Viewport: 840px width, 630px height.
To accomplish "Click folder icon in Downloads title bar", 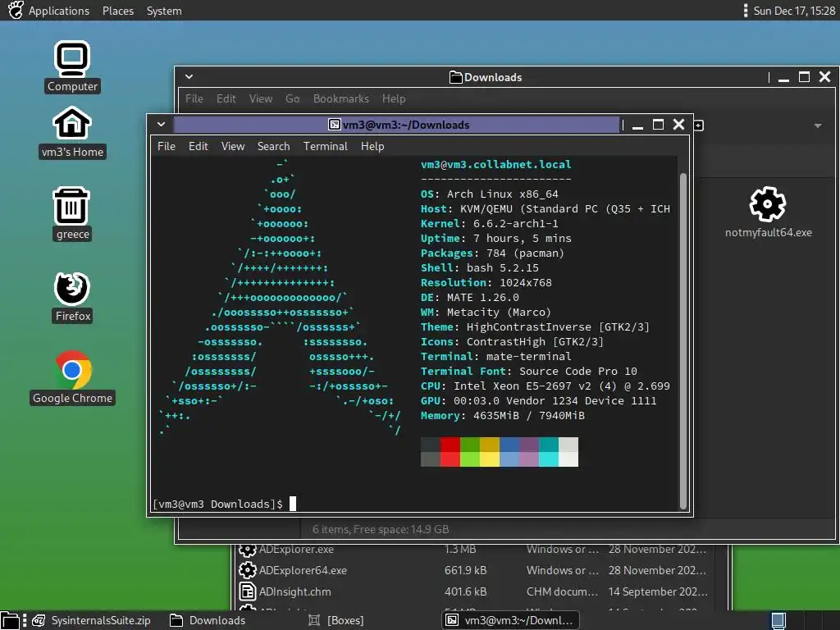I will [455, 77].
